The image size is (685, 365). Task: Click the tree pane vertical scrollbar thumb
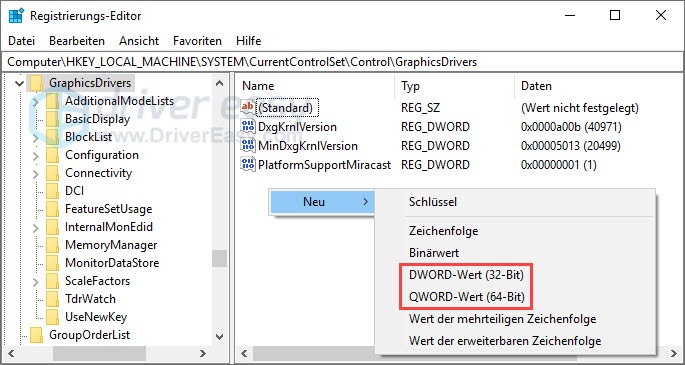click(x=220, y=258)
